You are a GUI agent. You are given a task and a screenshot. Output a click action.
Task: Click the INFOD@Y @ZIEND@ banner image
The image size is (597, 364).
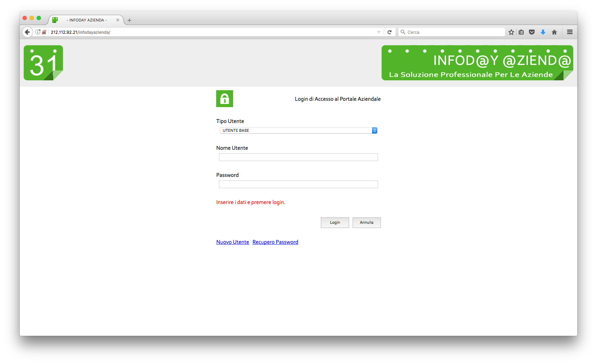[x=477, y=63]
